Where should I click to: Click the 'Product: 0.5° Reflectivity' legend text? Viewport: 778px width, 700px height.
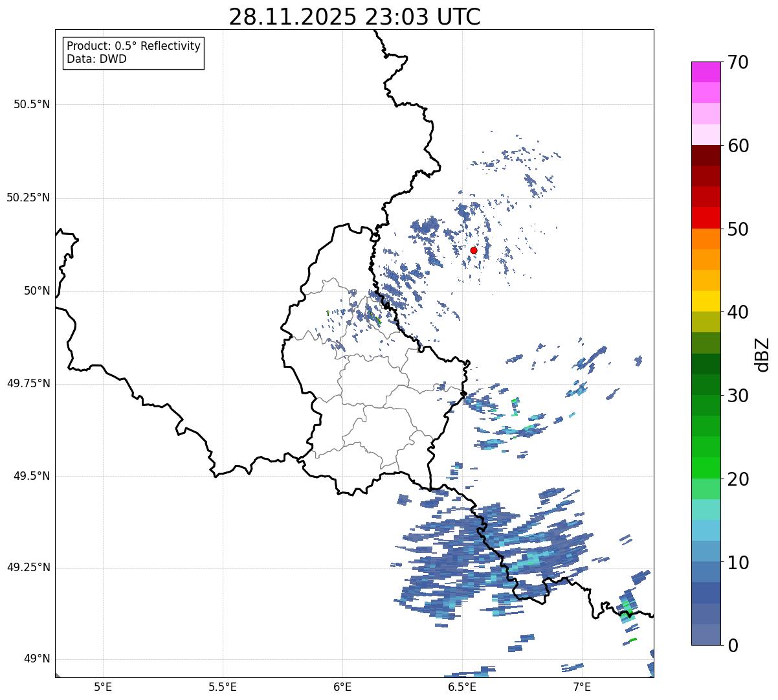point(133,46)
